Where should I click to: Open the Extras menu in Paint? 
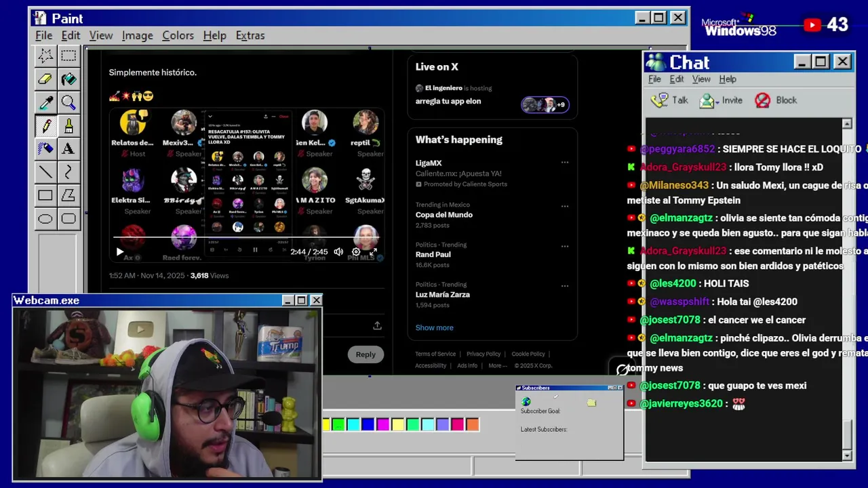click(250, 35)
